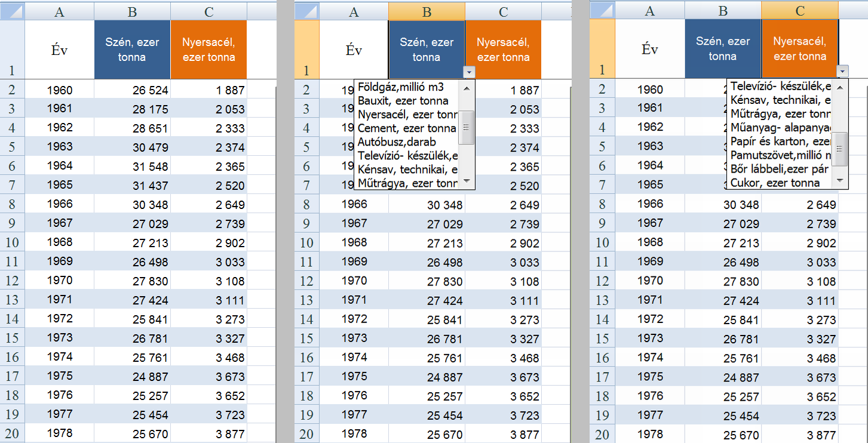Open the validation dropdown arrow beside cell B1 in middle spreadsheet
Image resolution: width=868 pixels, height=443 pixels.
[470, 72]
